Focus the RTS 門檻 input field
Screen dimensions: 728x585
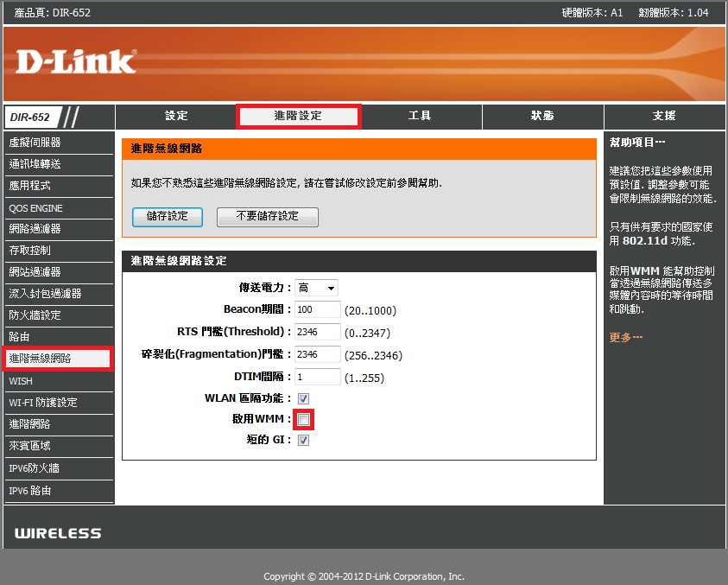(318, 332)
